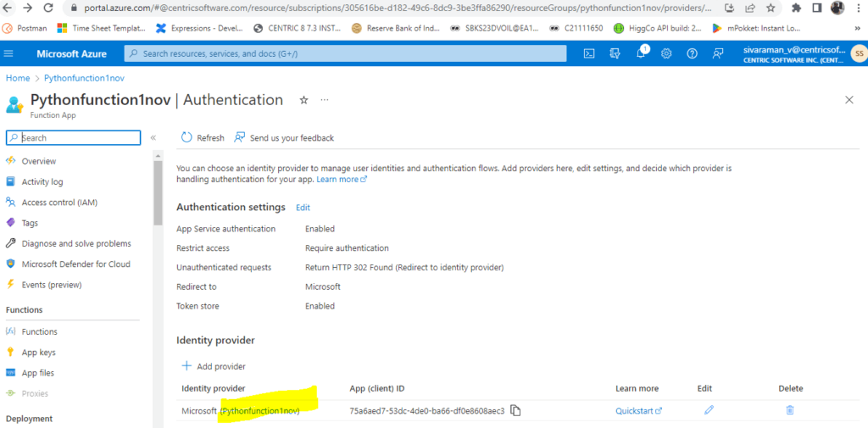The width and height of the screenshot is (868, 428).
Task: Open the Azure portal hamburger menu
Action: 8,53
